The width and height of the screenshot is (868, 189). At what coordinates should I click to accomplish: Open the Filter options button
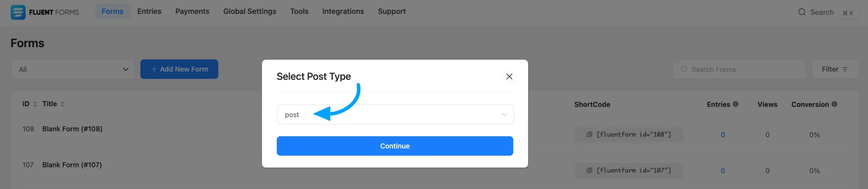coord(834,69)
